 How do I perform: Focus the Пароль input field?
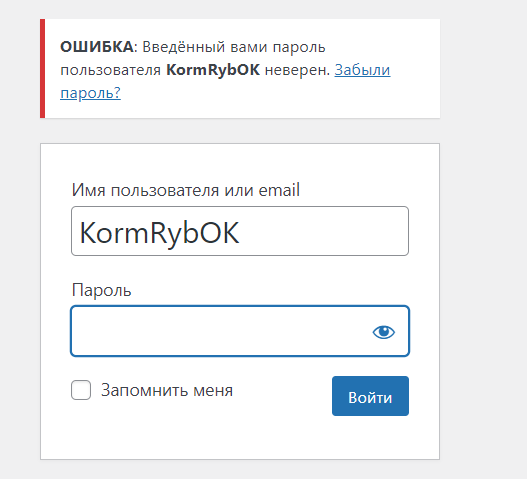(x=240, y=331)
